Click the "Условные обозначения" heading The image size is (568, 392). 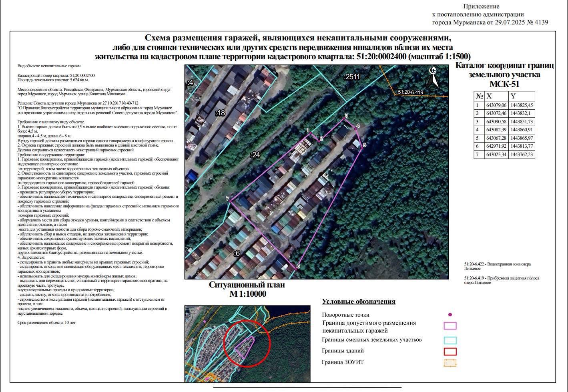pyautogui.click(x=359, y=302)
